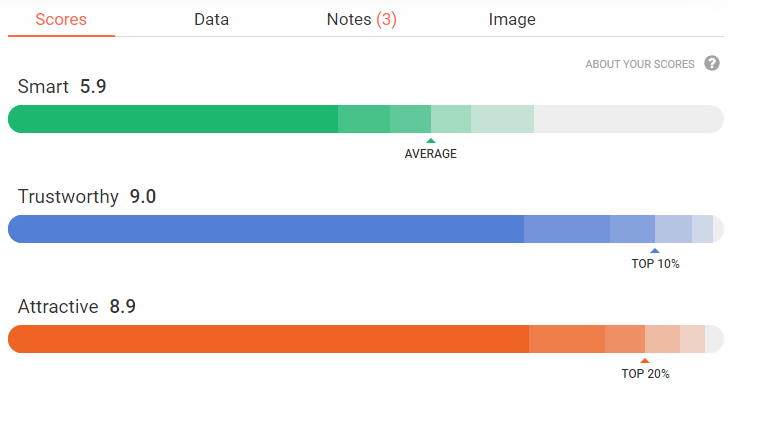Click the ABOUT YOUR SCORES link
The height and width of the screenshot is (430, 765).
(640, 64)
